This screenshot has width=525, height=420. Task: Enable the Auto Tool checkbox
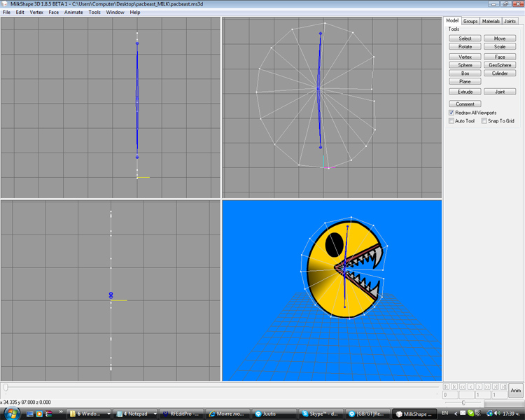point(451,121)
